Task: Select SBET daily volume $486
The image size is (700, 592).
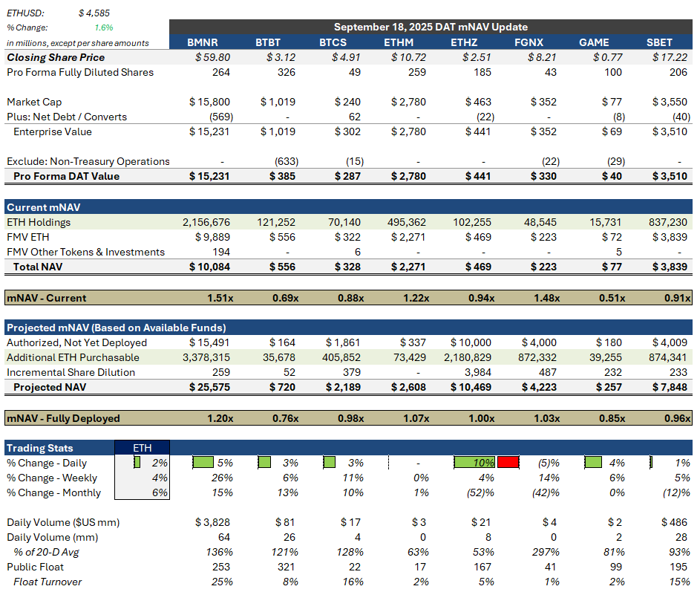Action: [674, 522]
